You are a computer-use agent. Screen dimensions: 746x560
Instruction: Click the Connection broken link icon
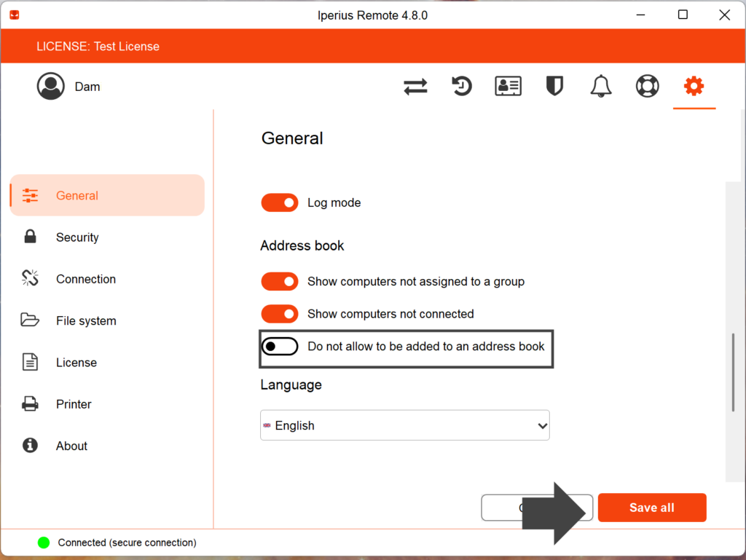(x=30, y=278)
